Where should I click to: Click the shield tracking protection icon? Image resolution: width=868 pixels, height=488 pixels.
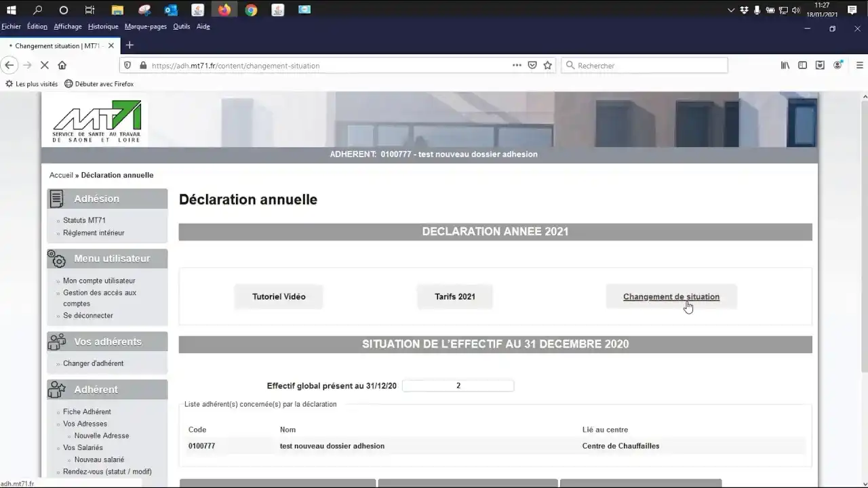(x=127, y=65)
